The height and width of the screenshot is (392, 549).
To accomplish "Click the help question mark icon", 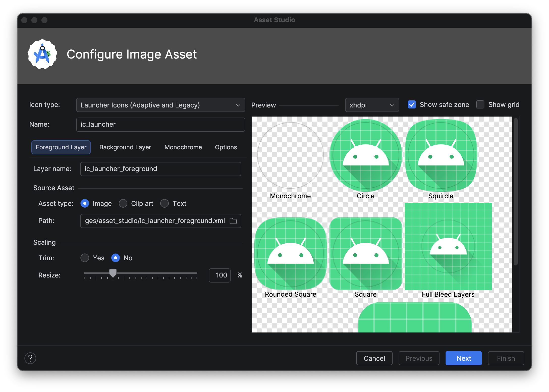I will pos(30,358).
